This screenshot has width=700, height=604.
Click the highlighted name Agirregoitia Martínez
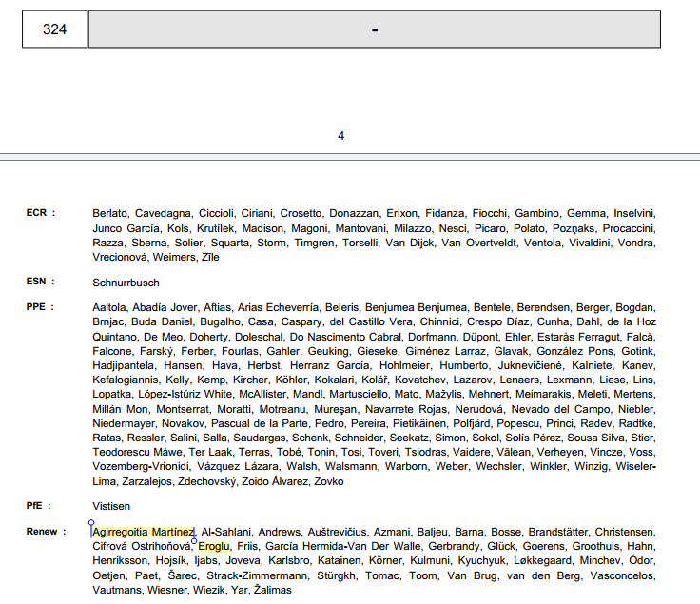tap(144, 532)
